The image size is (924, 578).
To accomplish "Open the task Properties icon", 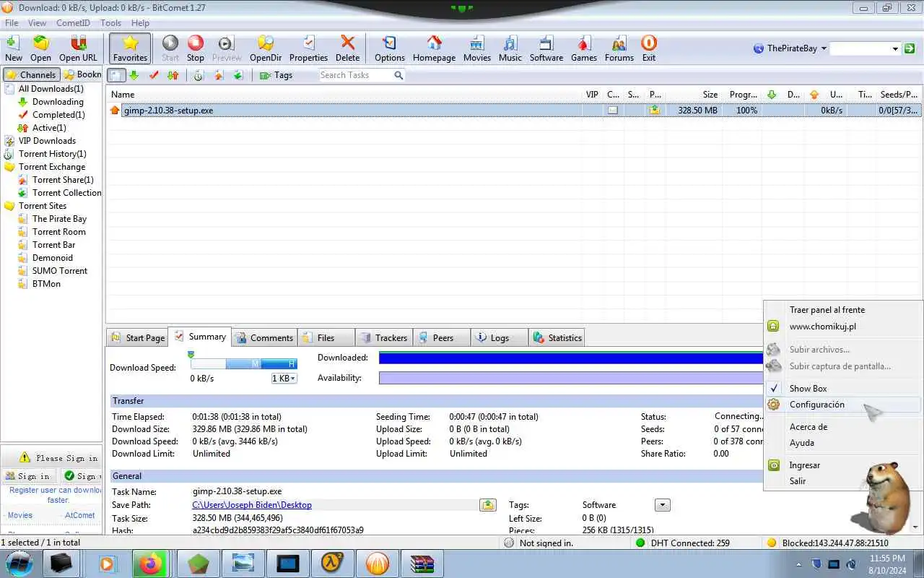I will click(x=308, y=49).
